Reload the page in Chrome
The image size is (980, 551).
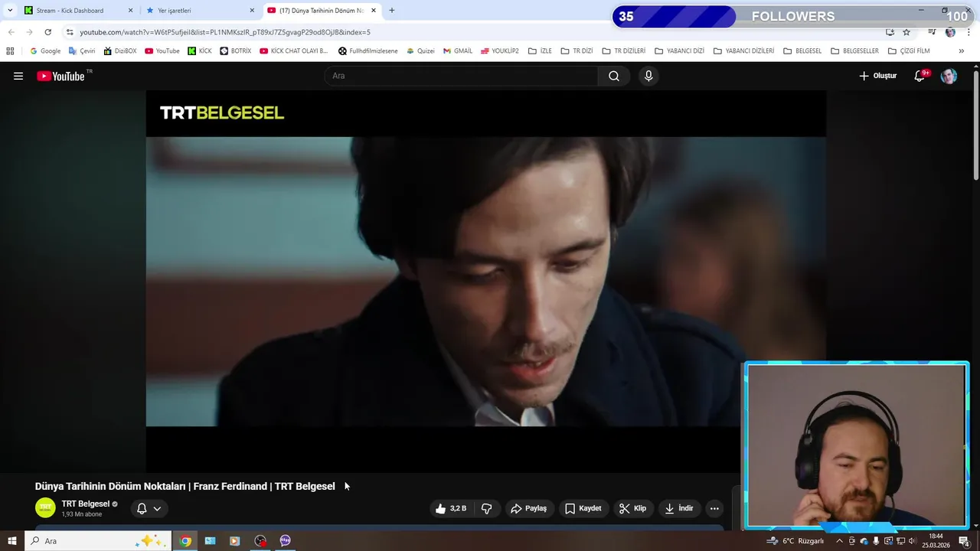(47, 32)
